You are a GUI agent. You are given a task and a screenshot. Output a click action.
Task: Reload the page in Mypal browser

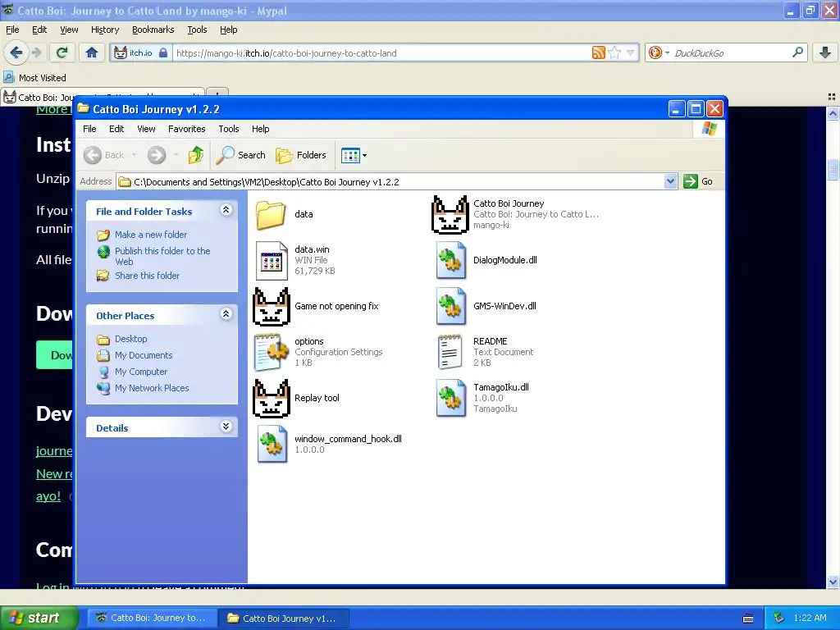point(62,52)
